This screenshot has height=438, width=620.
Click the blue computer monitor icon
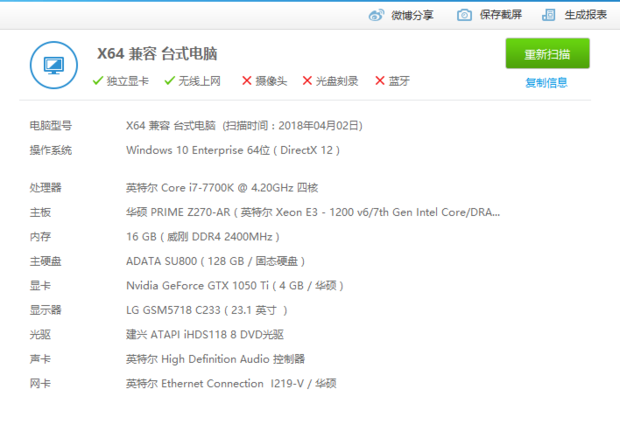point(54,65)
